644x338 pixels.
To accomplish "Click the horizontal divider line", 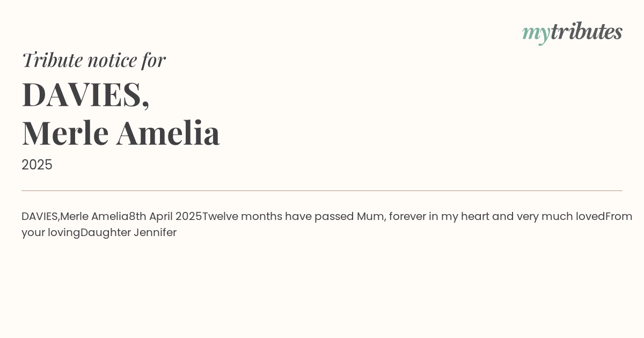I will tap(322, 190).
